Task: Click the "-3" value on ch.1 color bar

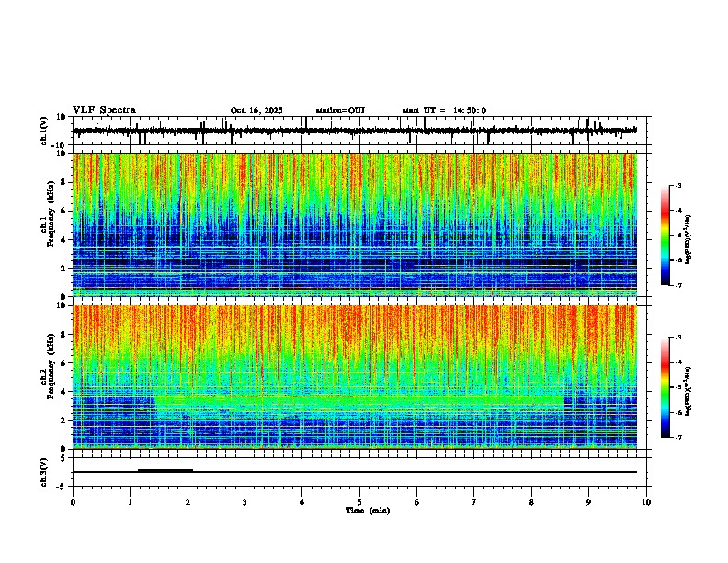Action: (677, 185)
